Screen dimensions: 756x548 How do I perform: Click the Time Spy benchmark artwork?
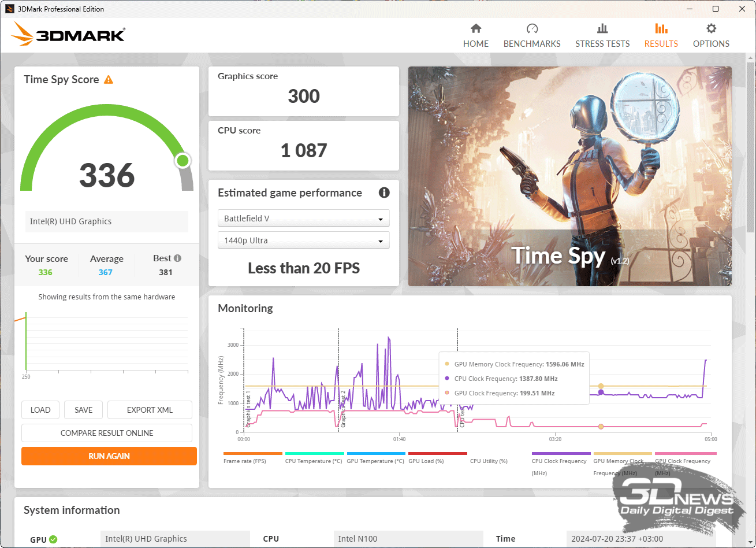click(570, 176)
